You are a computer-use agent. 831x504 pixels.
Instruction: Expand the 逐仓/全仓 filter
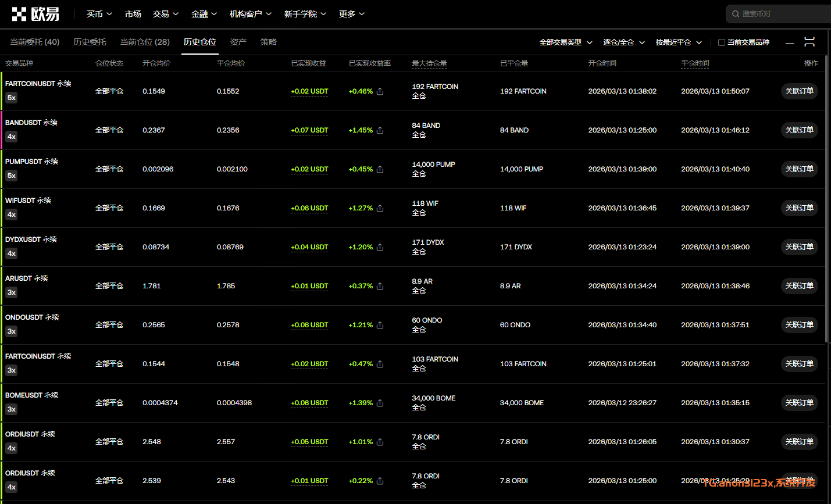[x=623, y=42]
